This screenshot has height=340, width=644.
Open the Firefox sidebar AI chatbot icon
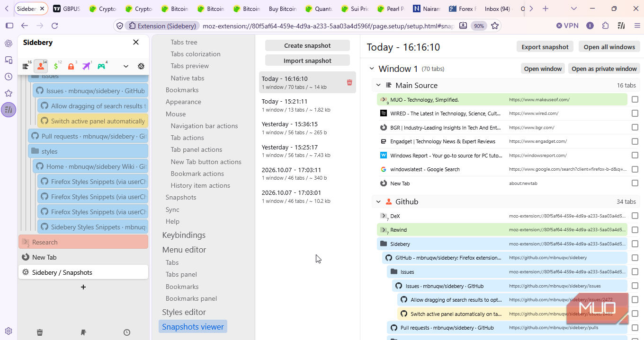pos(9,44)
